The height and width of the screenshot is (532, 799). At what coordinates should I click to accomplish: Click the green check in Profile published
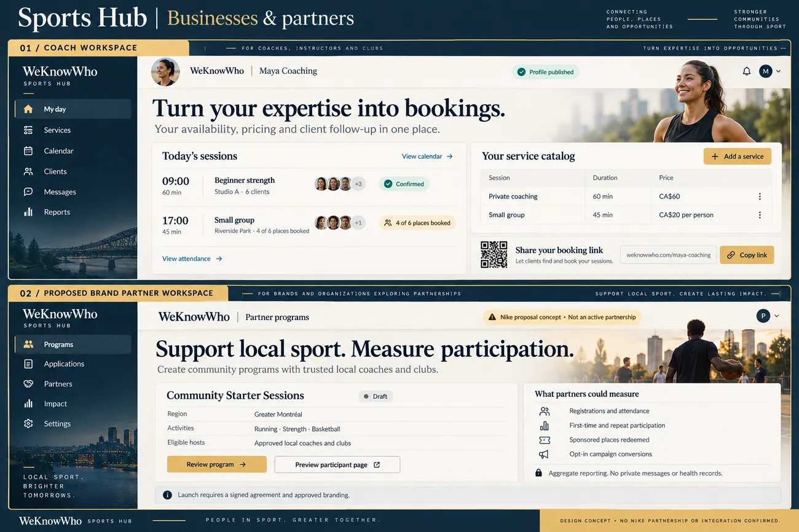[x=522, y=72]
